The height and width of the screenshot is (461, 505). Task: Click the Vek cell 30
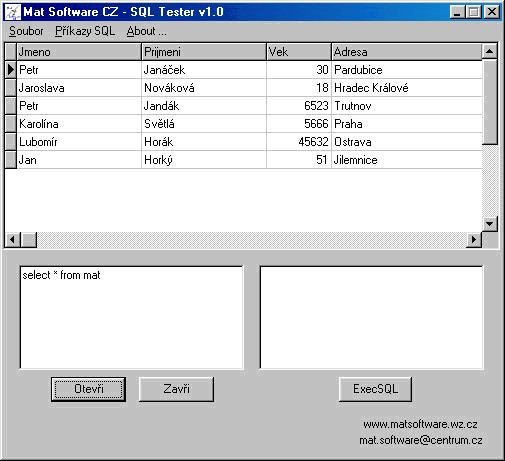coord(299,70)
